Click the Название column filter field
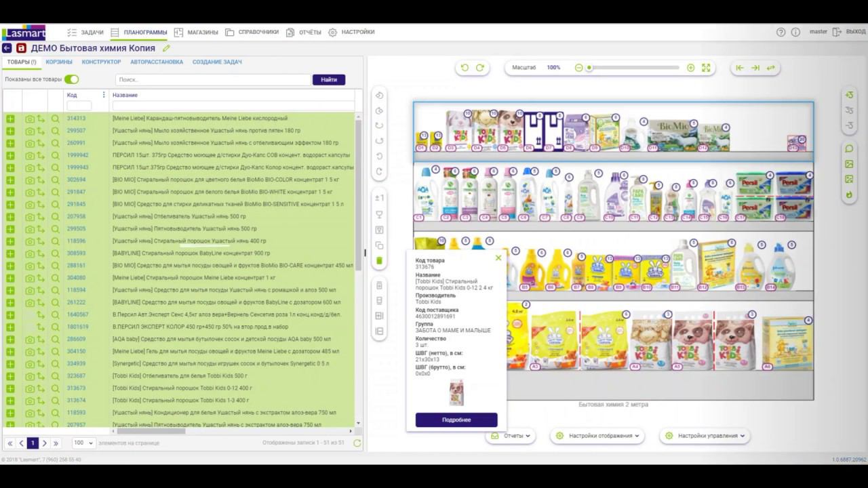This screenshot has height=488, width=868. [233, 106]
